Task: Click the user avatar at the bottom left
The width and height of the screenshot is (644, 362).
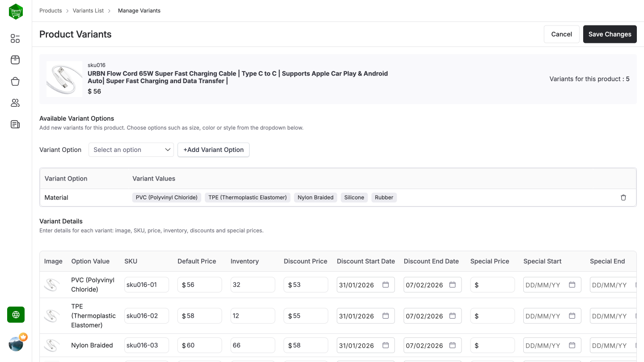Action: (x=16, y=343)
